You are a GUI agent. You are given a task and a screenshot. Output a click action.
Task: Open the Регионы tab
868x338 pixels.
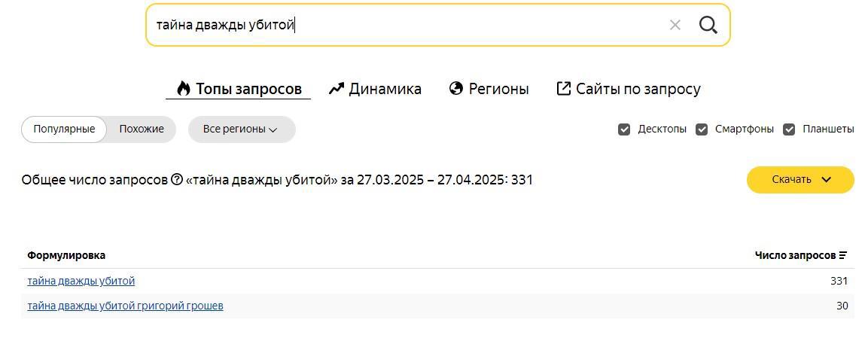[x=498, y=89]
